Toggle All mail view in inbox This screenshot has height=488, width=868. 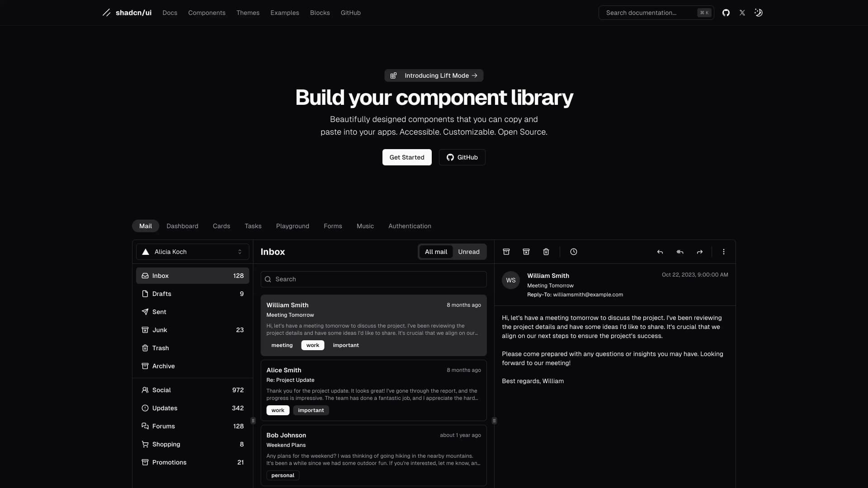436,251
